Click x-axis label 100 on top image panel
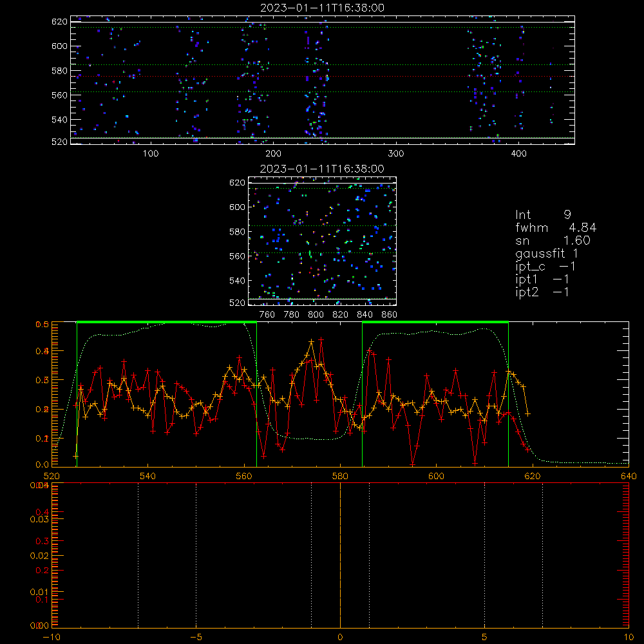644x644 pixels. [x=150, y=154]
